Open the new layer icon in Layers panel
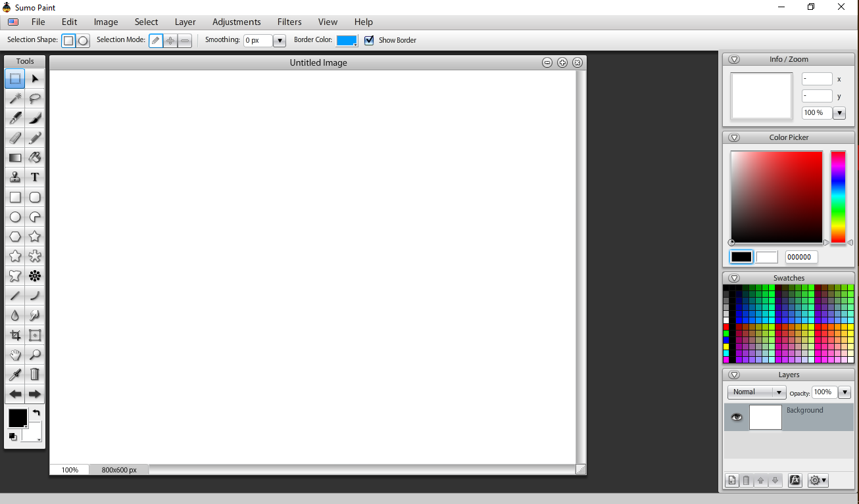Screen dimensions: 859x504 pos(731,480)
